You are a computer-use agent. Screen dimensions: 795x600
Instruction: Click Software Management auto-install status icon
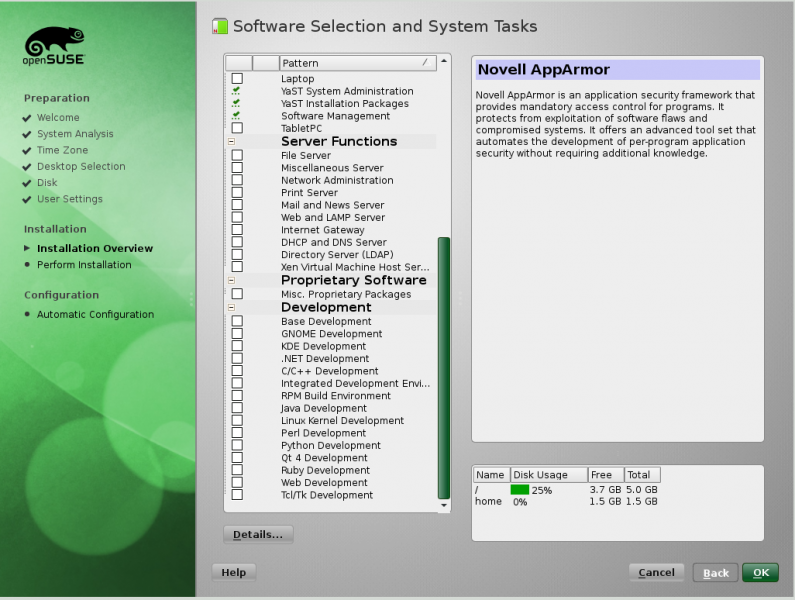point(237,116)
